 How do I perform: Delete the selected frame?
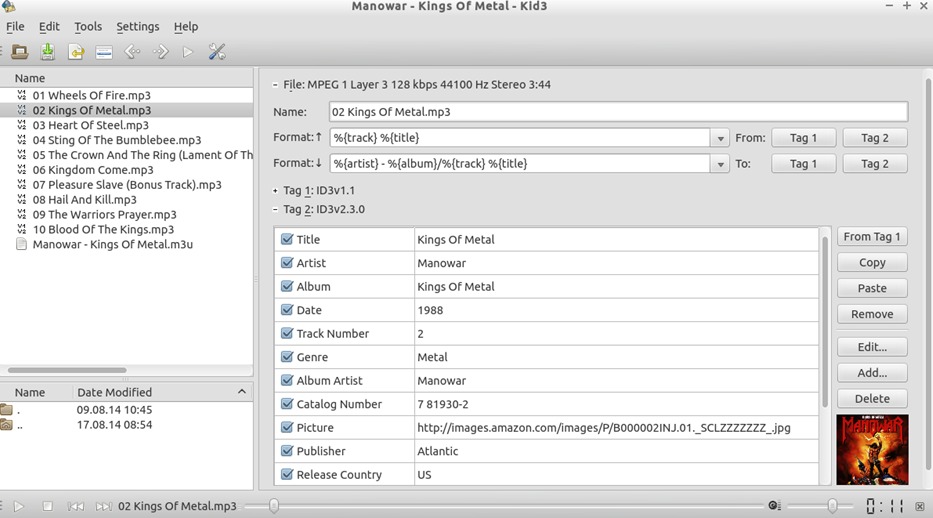point(872,398)
